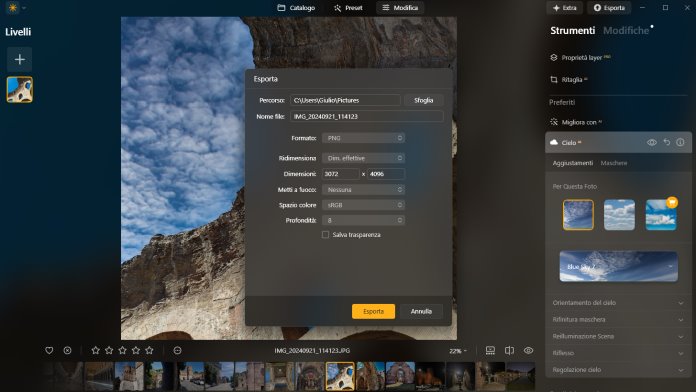696x392 pixels.
Task: Click the top-bar Esporta button
Action: pyautogui.click(x=609, y=8)
